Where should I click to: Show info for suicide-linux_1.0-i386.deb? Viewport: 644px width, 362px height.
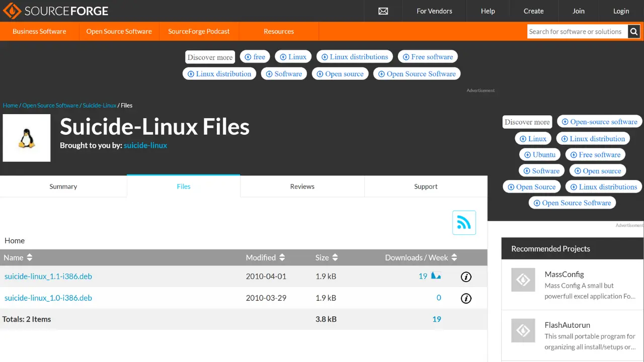coord(466,298)
